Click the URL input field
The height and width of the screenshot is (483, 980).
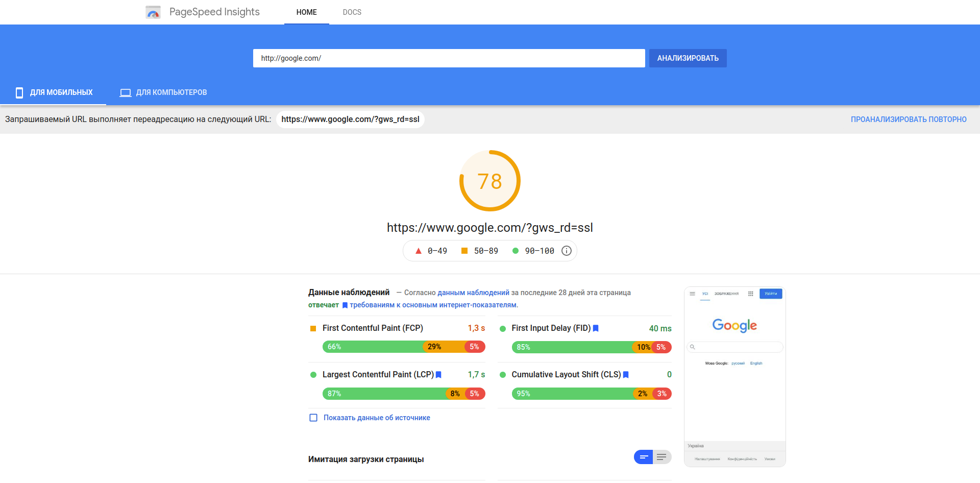(x=449, y=58)
